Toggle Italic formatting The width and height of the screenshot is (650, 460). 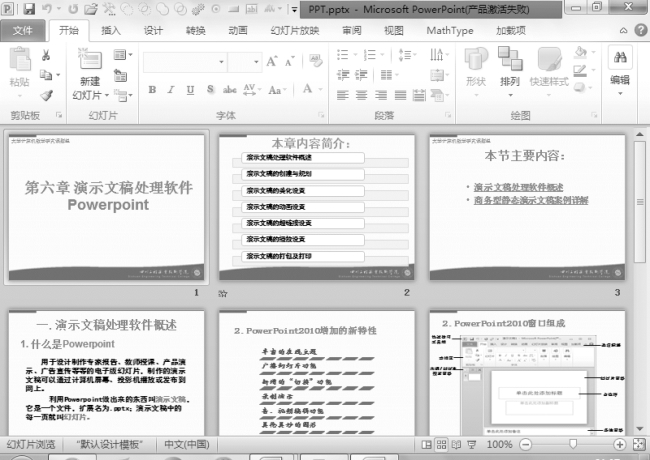pos(171,90)
